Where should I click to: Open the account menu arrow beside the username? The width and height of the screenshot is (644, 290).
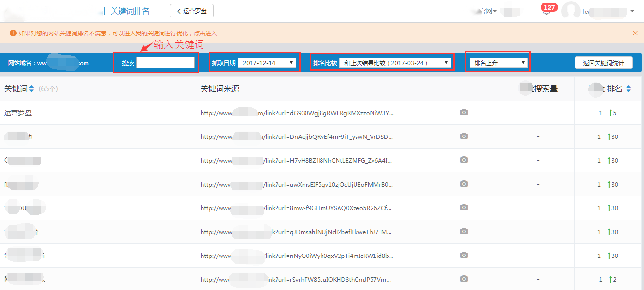632,11
